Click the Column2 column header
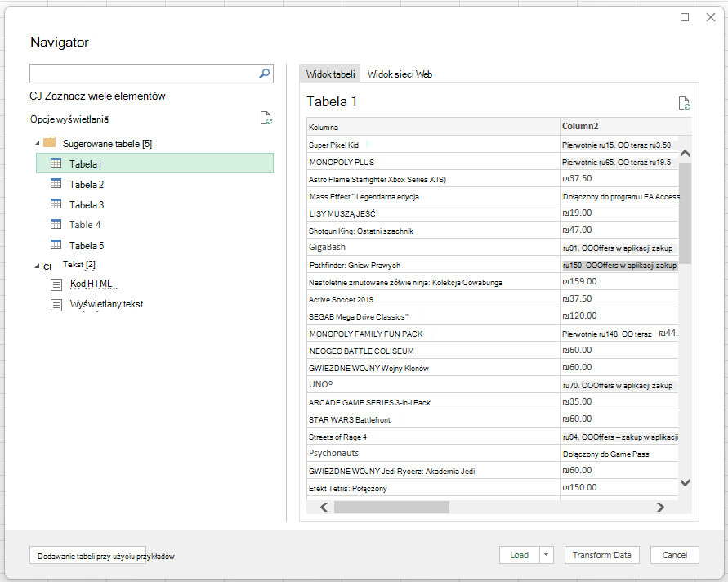The image size is (728, 582). [x=626, y=127]
